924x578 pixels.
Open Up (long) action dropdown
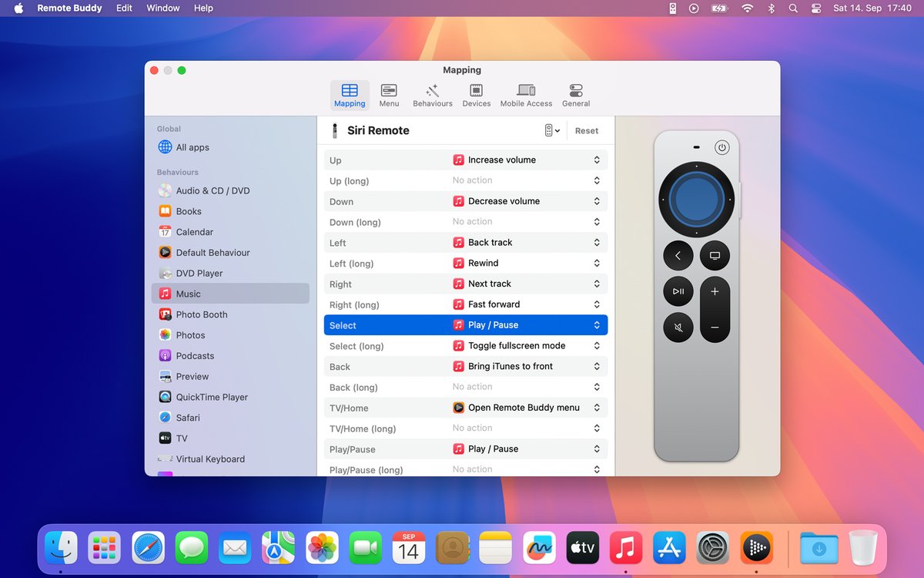(x=527, y=180)
